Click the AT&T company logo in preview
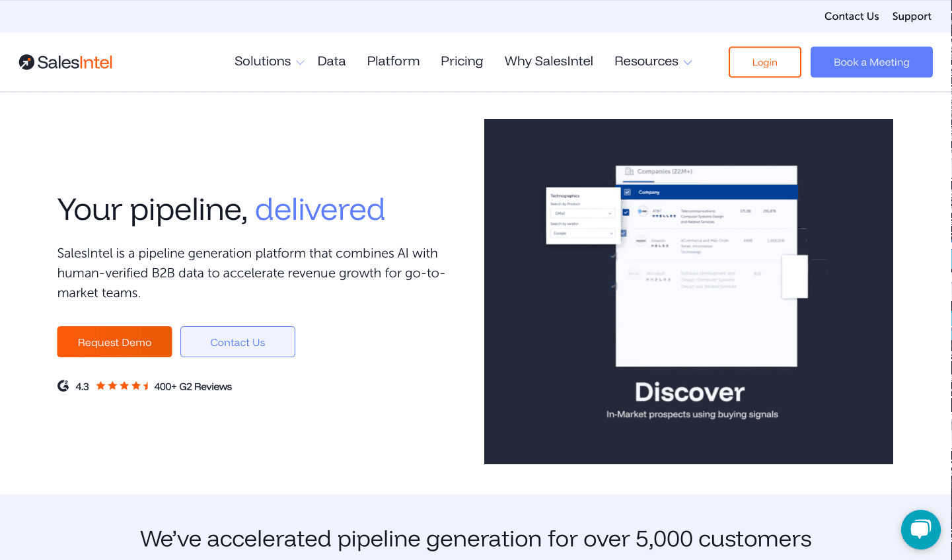 pos(643,211)
